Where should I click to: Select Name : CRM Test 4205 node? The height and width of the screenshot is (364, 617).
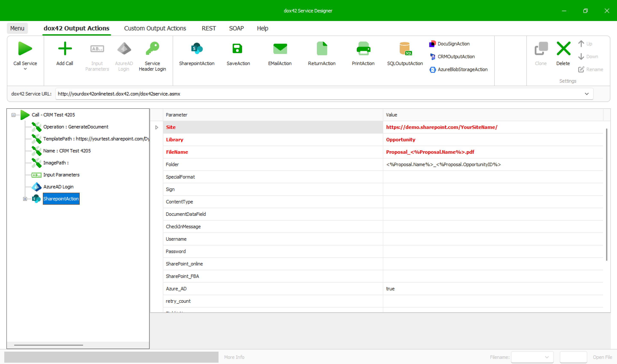click(x=67, y=151)
